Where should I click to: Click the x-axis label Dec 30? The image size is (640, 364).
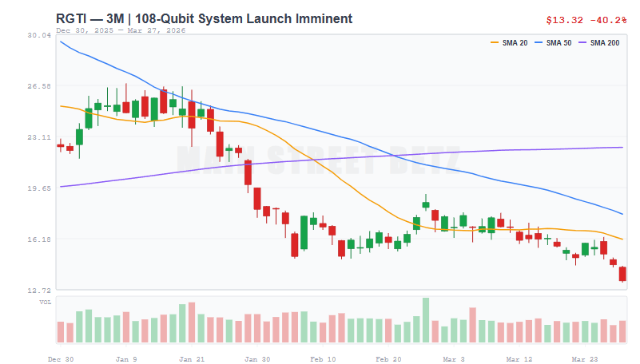tap(61, 359)
